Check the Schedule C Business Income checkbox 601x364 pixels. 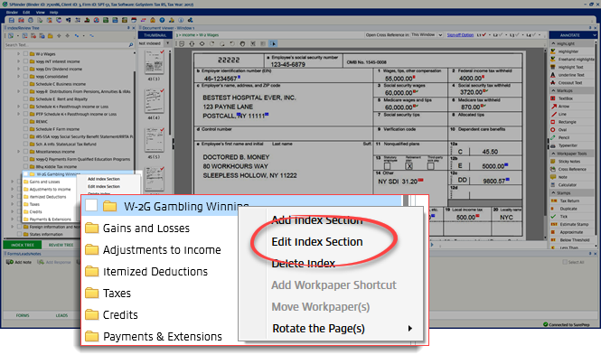(x=25, y=84)
